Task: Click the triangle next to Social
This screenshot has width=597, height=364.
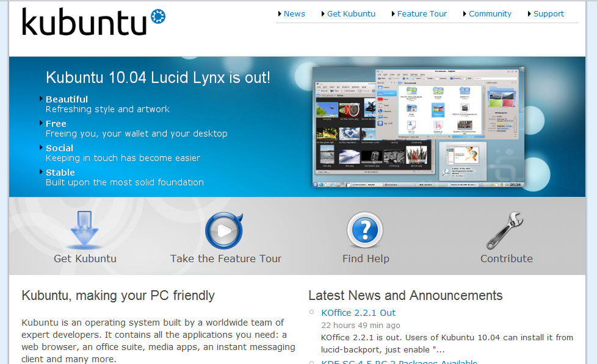Action: (x=41, y=147)
